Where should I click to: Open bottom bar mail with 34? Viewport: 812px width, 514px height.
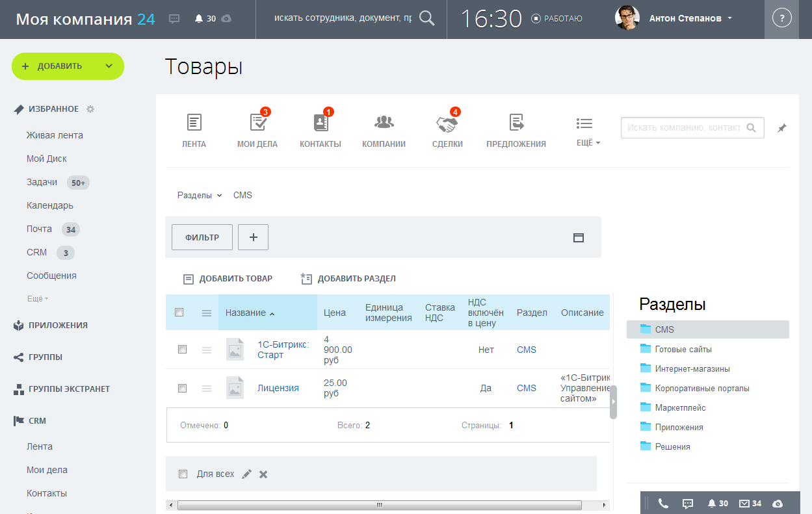750,503
